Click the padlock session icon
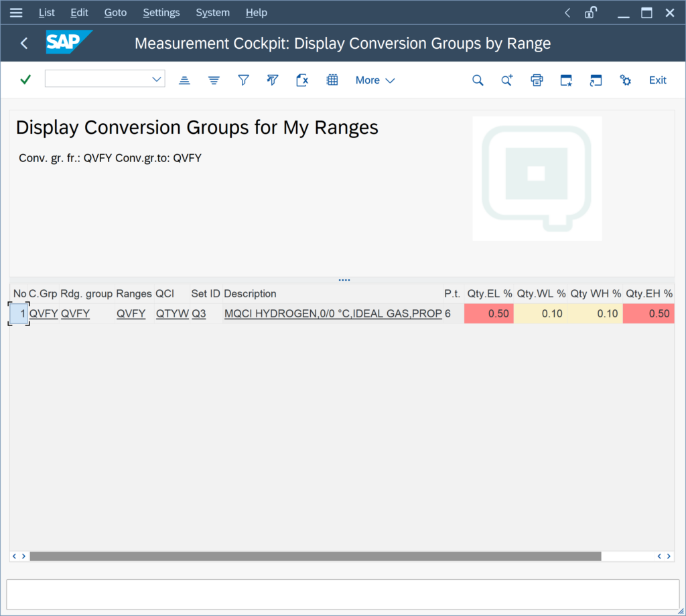The height and width of the screenshot is (616, 686). pyautogui.click(x=591, y=13)
